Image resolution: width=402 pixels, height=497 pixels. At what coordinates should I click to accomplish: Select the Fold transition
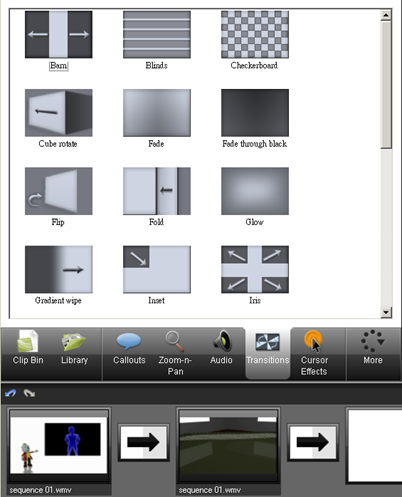[x=157, y=191]
